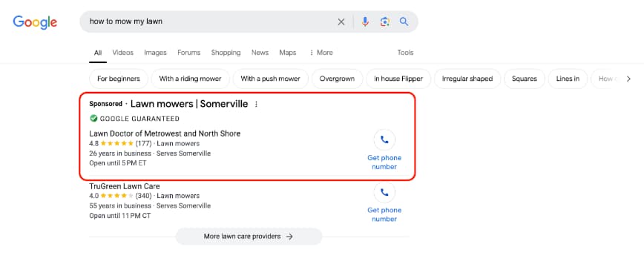
Task: Start voice search with microphone icon
Action: 365,22
